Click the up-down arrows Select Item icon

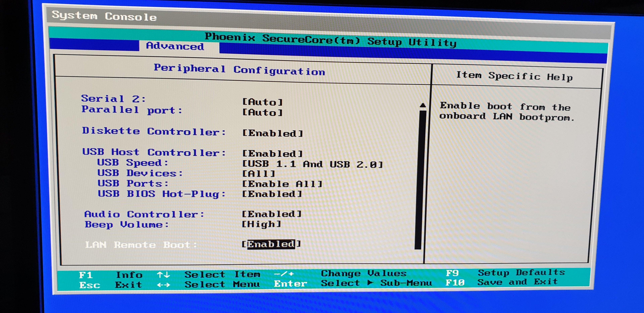[163, 275]
